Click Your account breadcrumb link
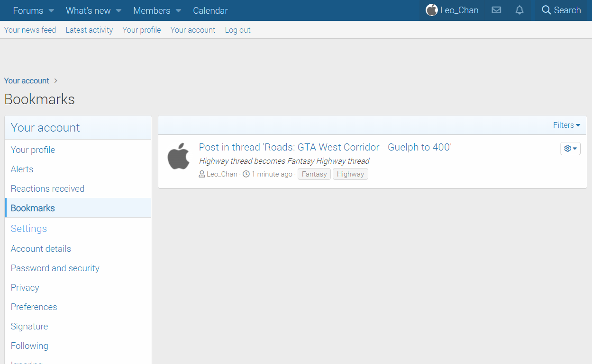Viewport: 592px width, 364px height. click(x=27, y=80)
